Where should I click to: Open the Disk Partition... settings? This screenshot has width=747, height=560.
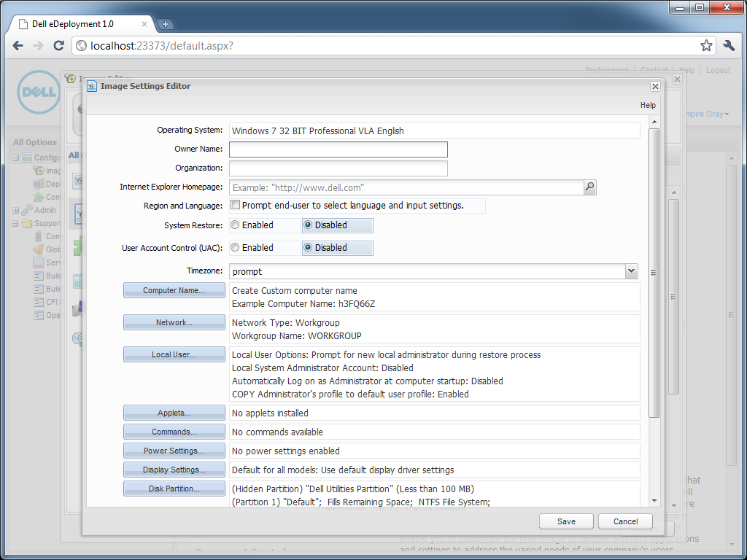(x=174, y=489)
